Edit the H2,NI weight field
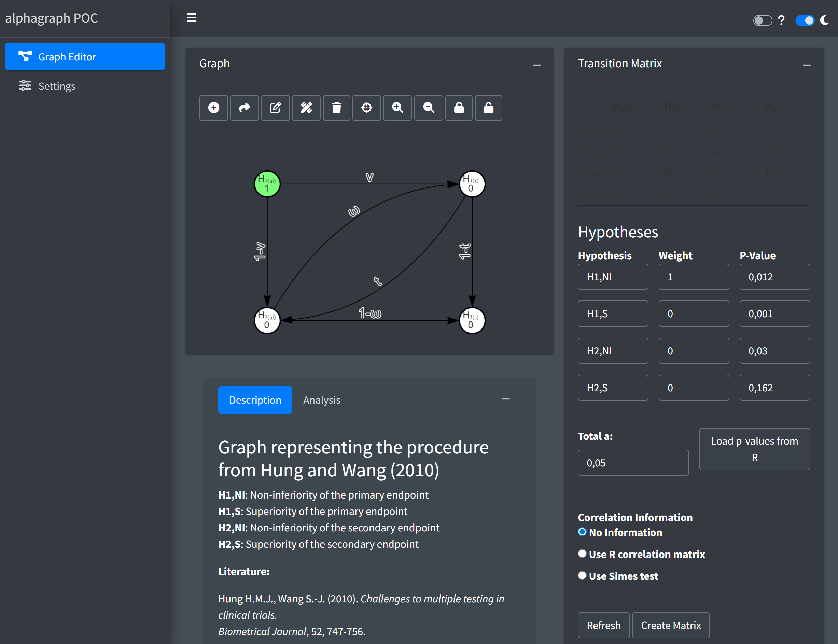838x644 pixels. point(694,351)
